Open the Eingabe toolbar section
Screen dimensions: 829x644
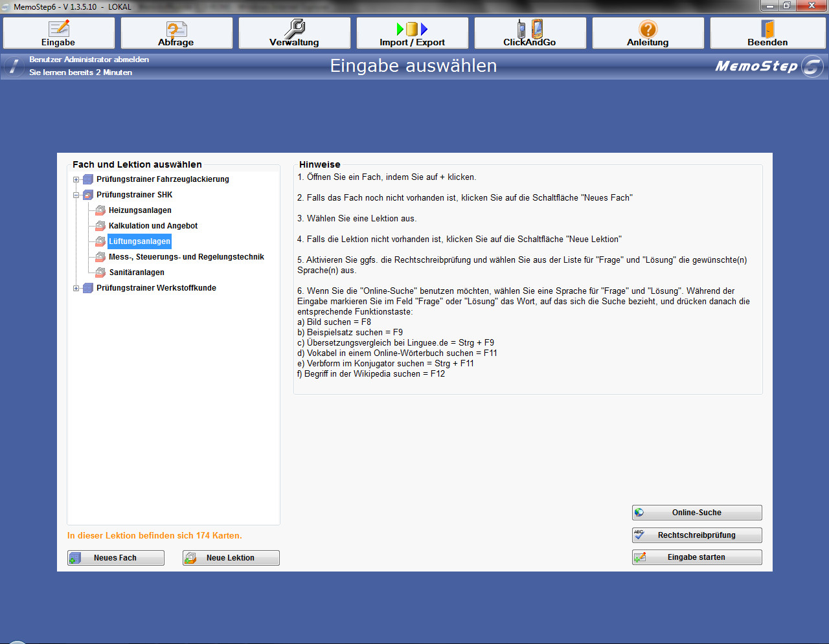59,33
